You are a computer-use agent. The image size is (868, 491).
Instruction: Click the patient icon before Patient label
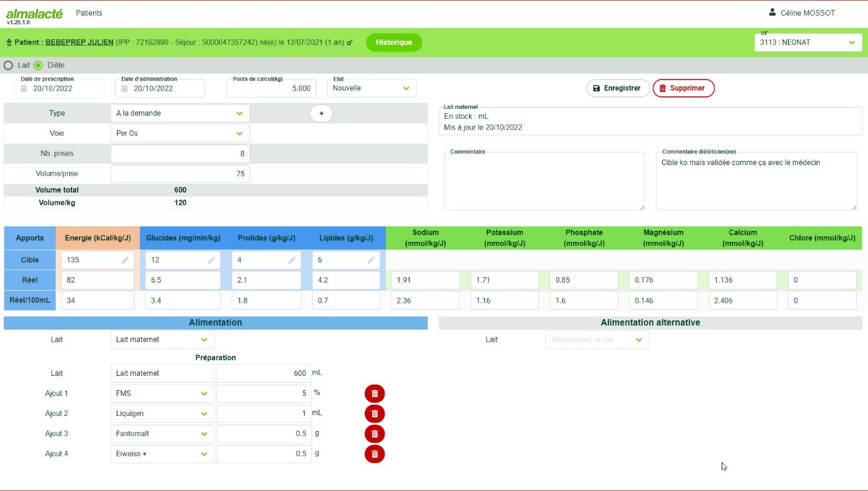point(9,43)
